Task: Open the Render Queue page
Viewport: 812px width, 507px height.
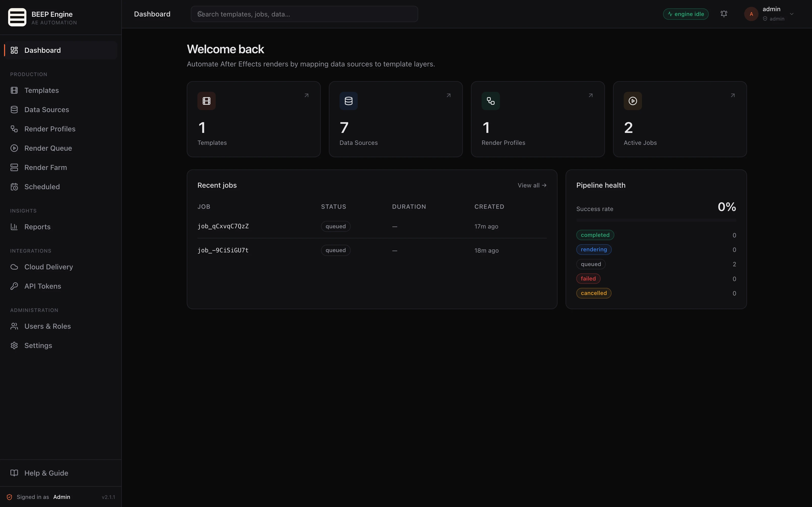Action: 60,148
